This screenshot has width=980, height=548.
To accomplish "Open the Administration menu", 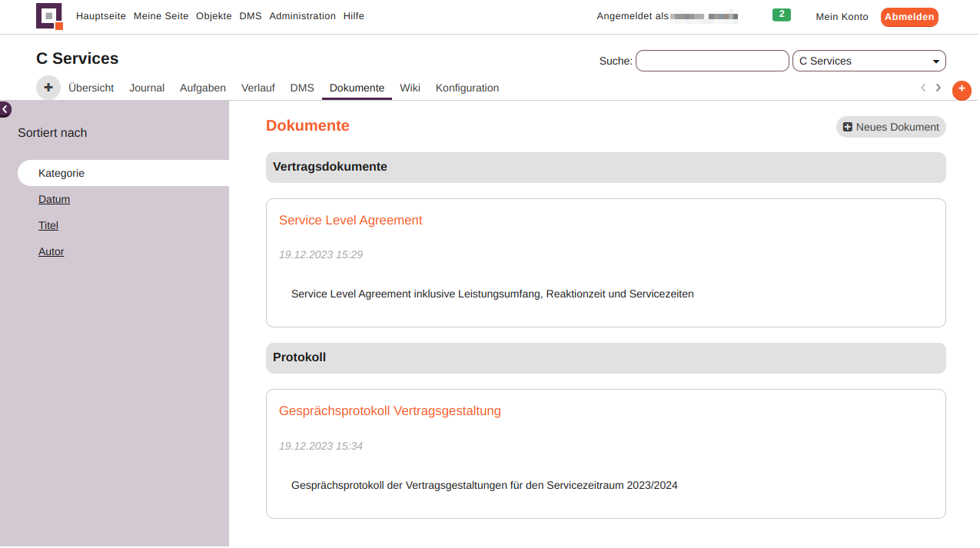I will (x=302, y=15).
